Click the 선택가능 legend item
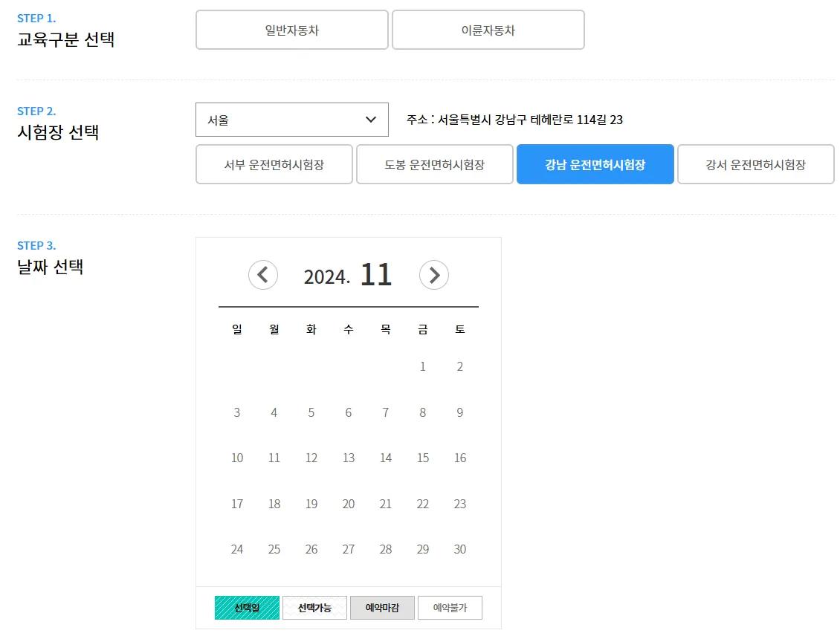Image resolution: width=840 pixels, height=636 pixels. [x=314, y=607]
